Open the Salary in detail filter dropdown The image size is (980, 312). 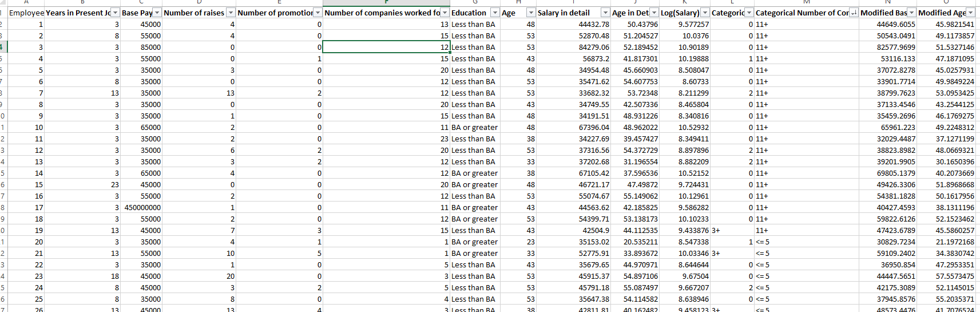coord(605,13)
